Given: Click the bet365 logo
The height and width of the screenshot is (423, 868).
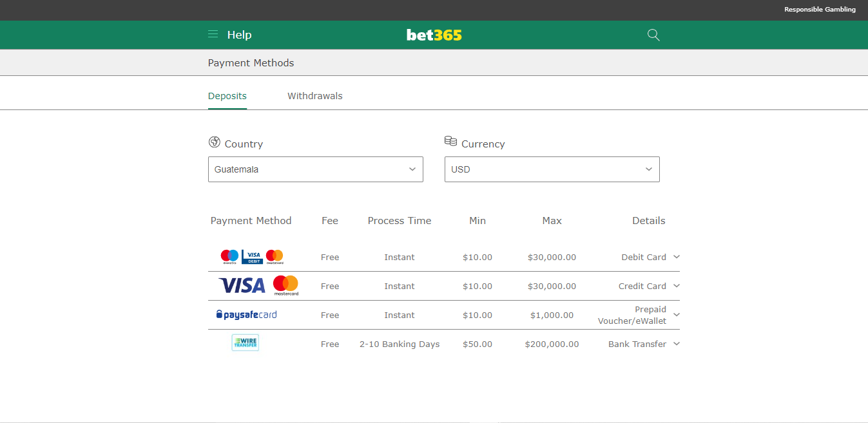Looking at the screenshot, I should 434,35.
